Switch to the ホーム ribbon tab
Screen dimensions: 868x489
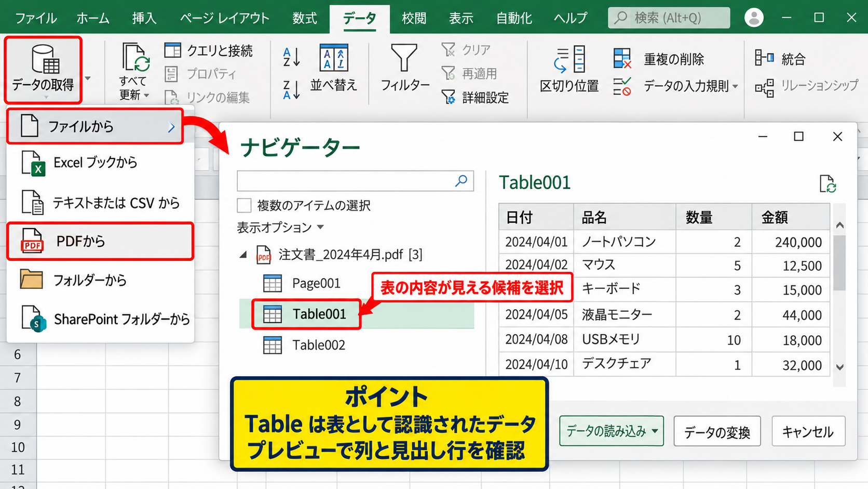[93, 18]
